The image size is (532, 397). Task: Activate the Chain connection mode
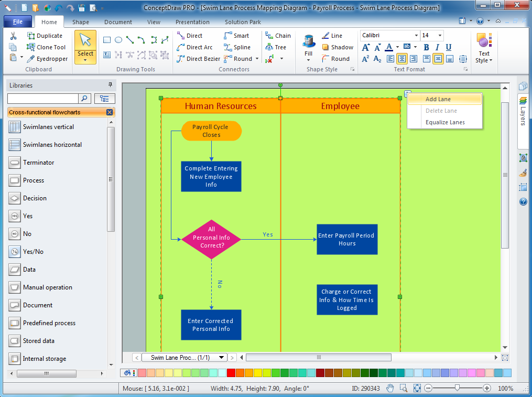(x=278, y=36)
